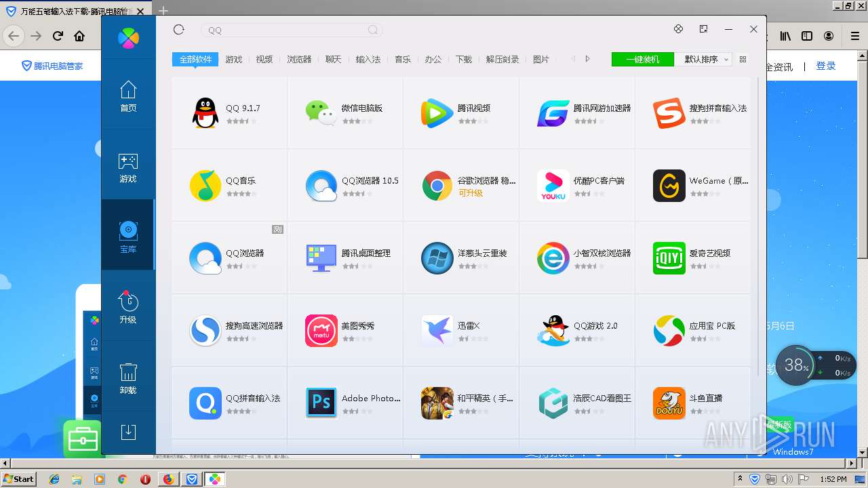868x488 pixels.
Task: Click the right arrow to show more categories
Action: (x=587, y=59)
